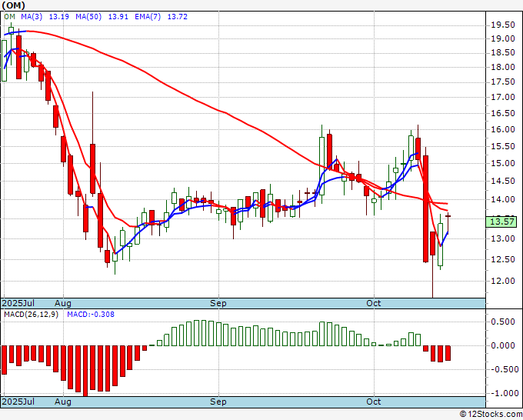This screenshot has width=523, height=420.
Task: Click the deepest red MACD bar touching -1.000
Action: click(85, 371)
